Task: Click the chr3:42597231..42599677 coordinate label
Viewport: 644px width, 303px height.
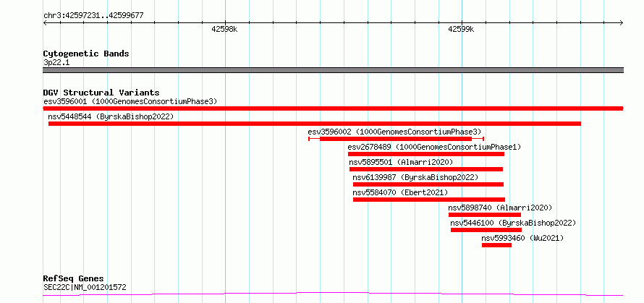Action: [x=93, y=16]
